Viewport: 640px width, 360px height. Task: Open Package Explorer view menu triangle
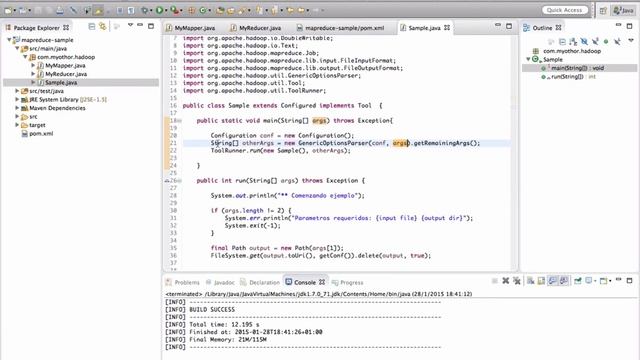click(x=130, y=25)
